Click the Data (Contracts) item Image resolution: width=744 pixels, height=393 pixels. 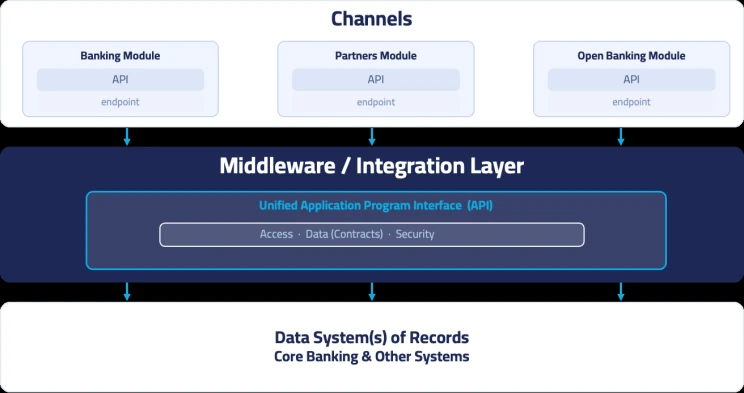(x=344, y=234)
